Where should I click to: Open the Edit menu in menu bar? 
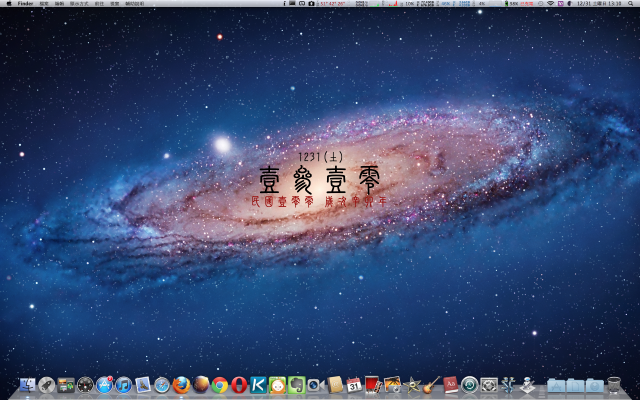point(60,3)
